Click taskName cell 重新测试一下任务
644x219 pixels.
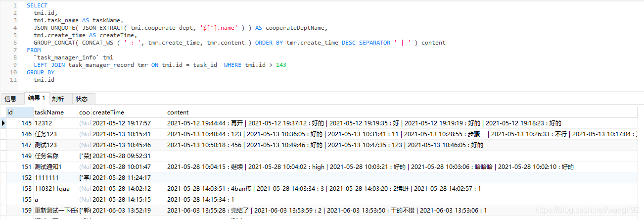click(x=55, y=210)
